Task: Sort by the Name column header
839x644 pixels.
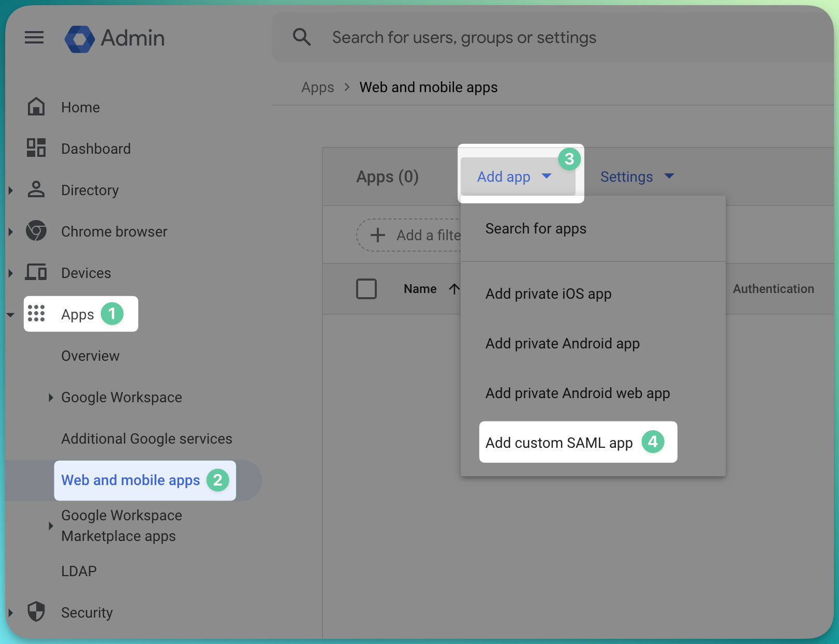Action: tap(420, 289)
